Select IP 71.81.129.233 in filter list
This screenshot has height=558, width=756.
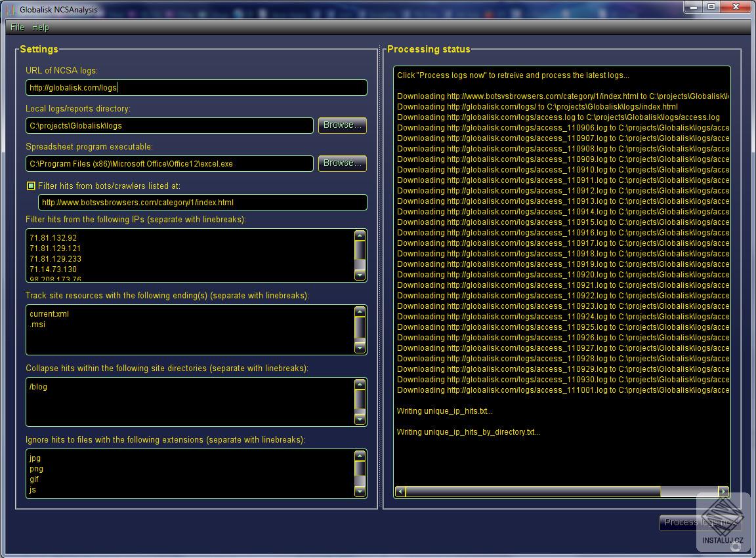click(55, 259)
